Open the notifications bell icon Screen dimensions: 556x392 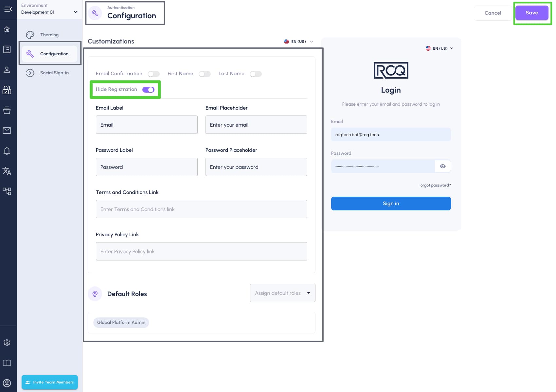7,151
